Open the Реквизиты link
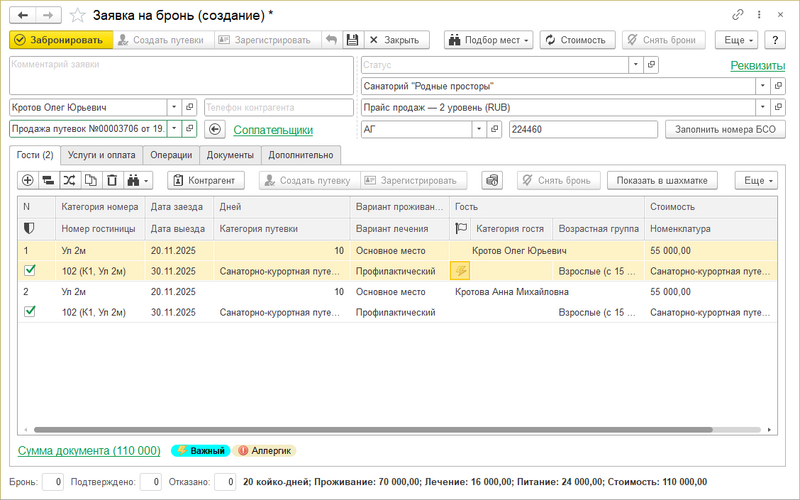The image size is (800, 500). tap(757, 65)
